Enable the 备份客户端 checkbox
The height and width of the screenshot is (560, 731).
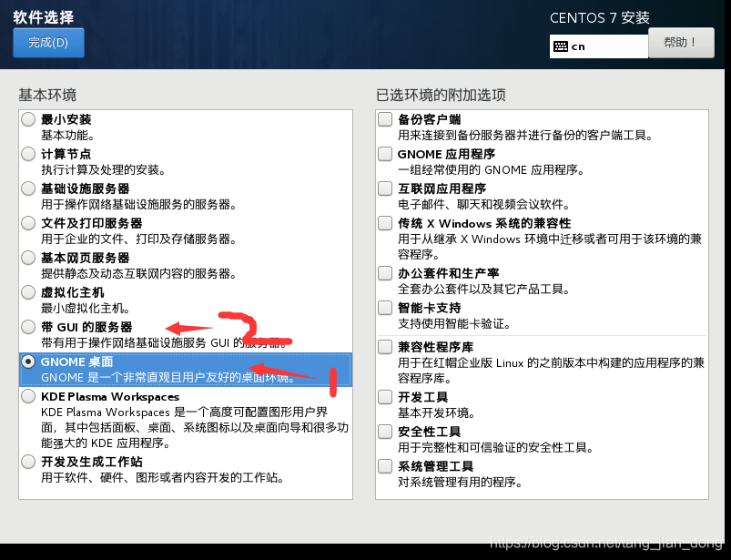tap(385, 119)
